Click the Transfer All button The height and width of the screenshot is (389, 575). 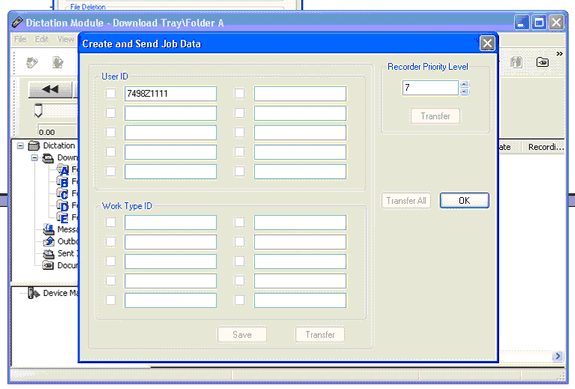pyautogui.click(x=406, y=201)
